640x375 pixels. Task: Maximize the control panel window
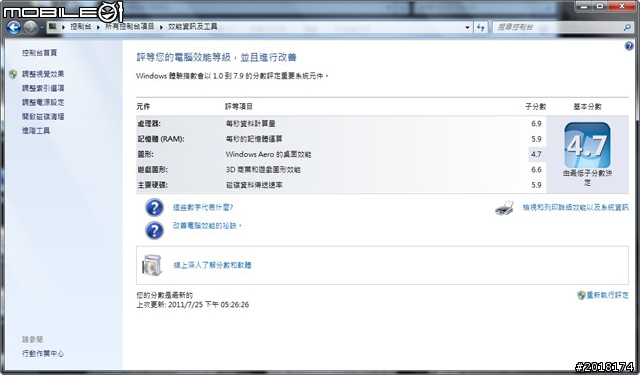pos(600,6)
